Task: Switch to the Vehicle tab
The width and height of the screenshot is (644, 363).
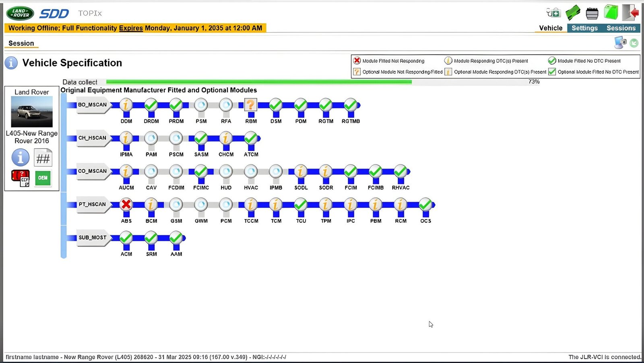Action: [x=551, y=28]
